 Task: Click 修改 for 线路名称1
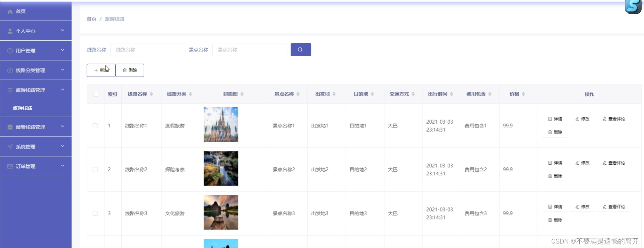click(582, 119)
